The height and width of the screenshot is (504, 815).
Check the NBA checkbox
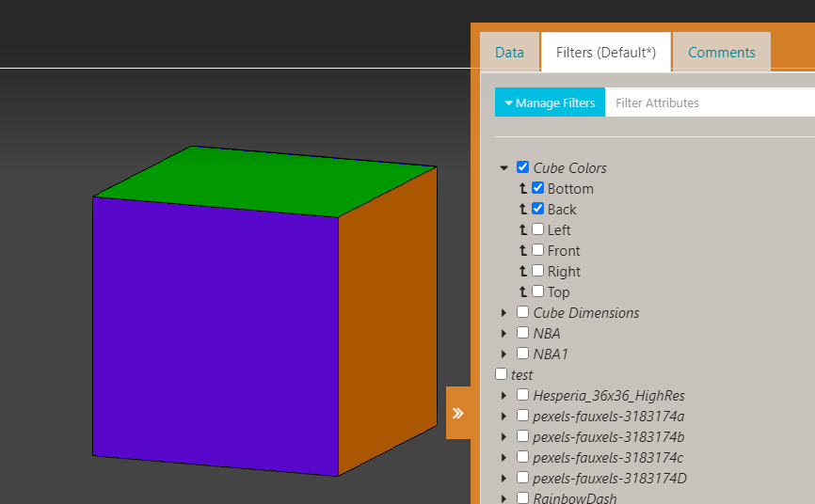(x=523, y=333)
